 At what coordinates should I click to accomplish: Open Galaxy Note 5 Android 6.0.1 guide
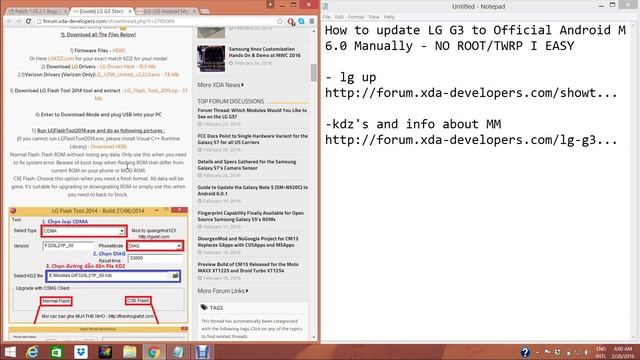pos(253,191)
